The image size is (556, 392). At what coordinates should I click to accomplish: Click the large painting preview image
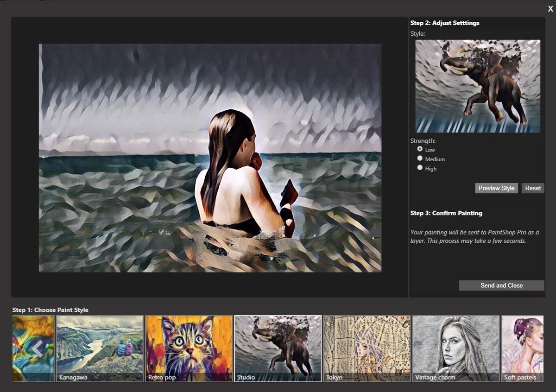(211, 156)
